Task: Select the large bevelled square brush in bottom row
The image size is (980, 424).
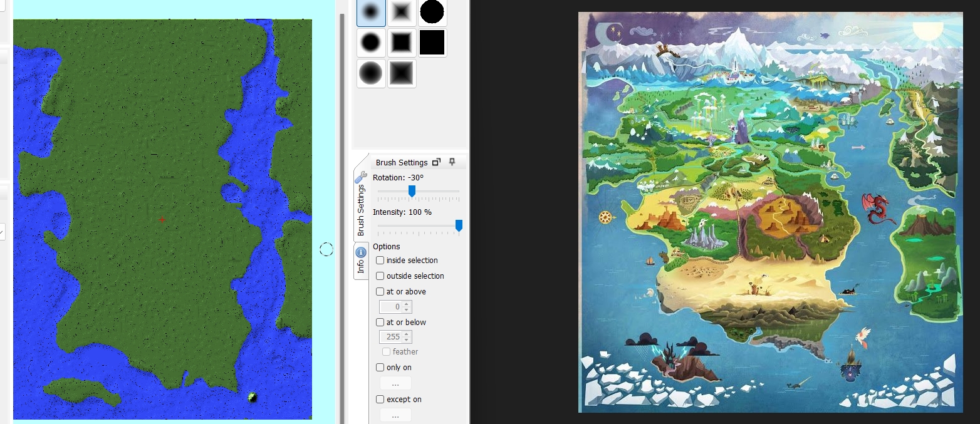Action: tap(402, 73)
